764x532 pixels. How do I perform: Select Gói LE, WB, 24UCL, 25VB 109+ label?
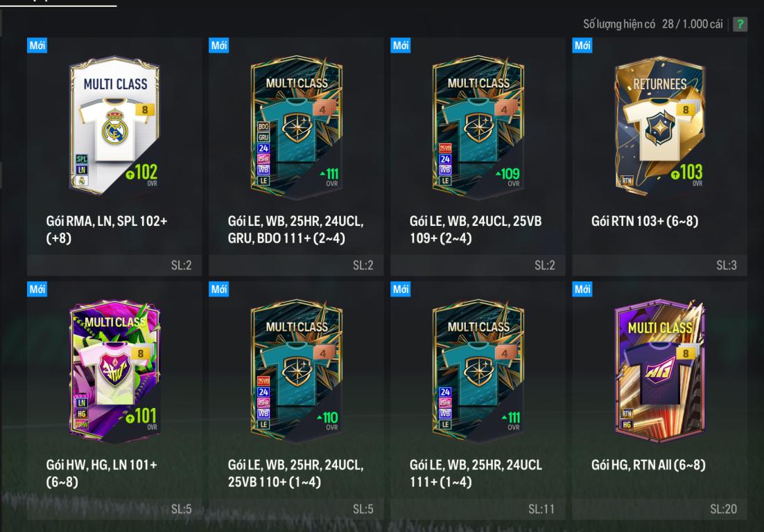click(x=476, y=229)
